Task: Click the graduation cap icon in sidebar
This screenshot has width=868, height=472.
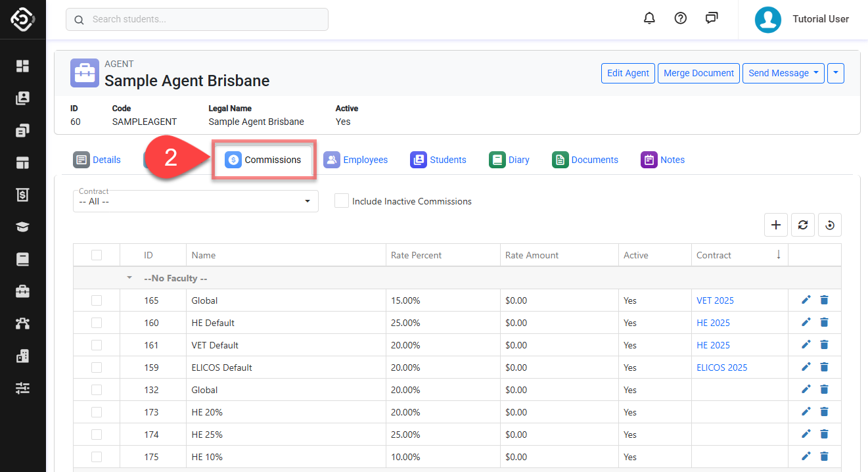Action: pos(23,227)
